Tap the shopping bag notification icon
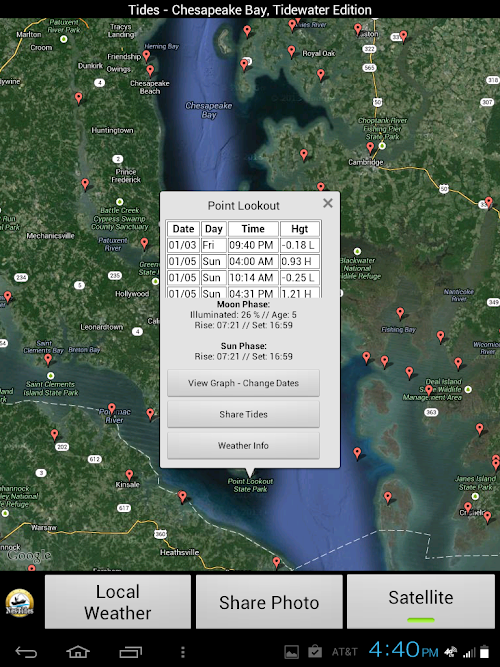The image size is (500, 667). click(315, 651)
